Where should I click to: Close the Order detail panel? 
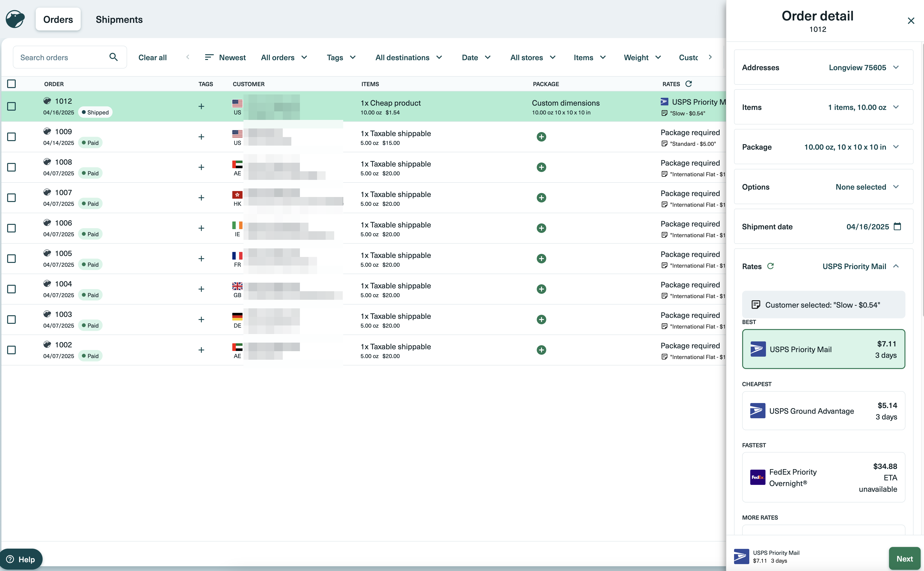tap(911, 21)
